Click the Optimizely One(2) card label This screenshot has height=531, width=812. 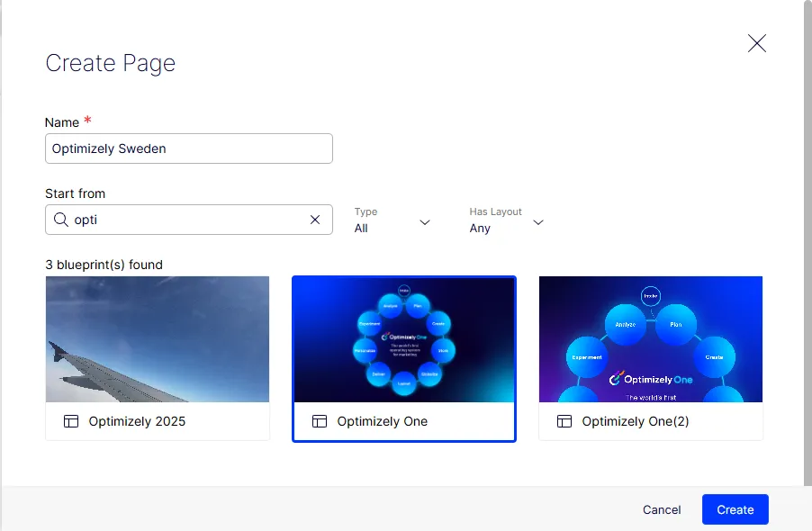tap(636, 421)
